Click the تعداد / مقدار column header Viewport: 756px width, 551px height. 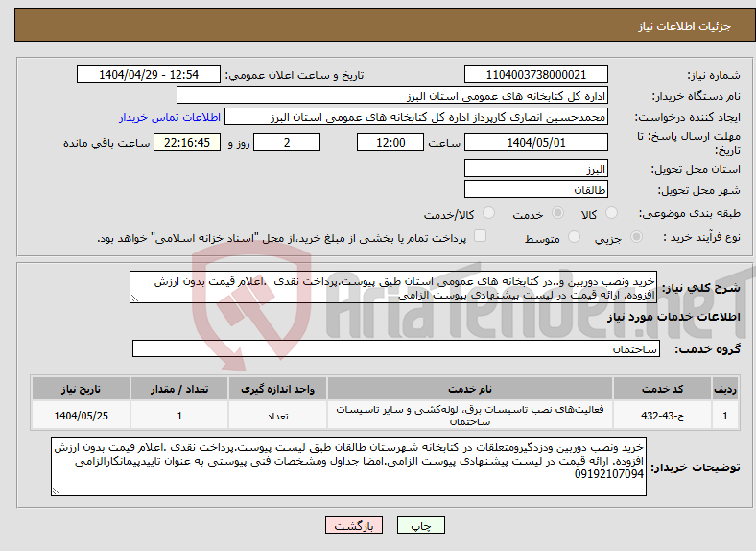(179, 389)
